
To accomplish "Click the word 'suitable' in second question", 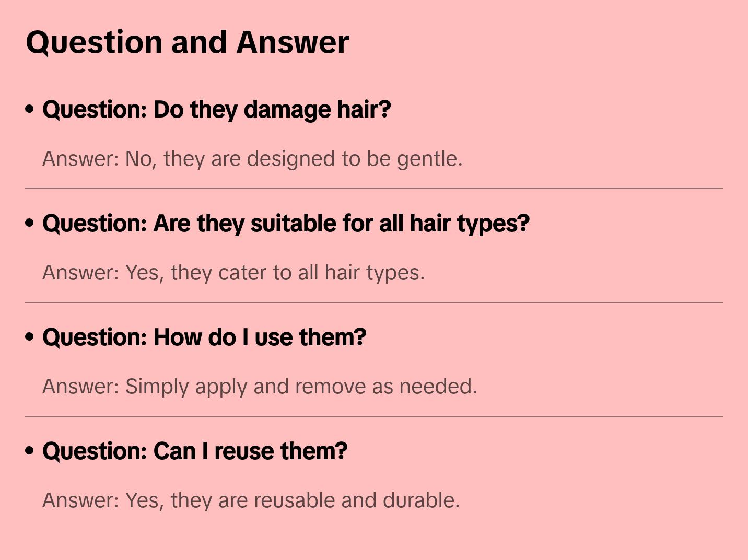I will coord(293,224).
